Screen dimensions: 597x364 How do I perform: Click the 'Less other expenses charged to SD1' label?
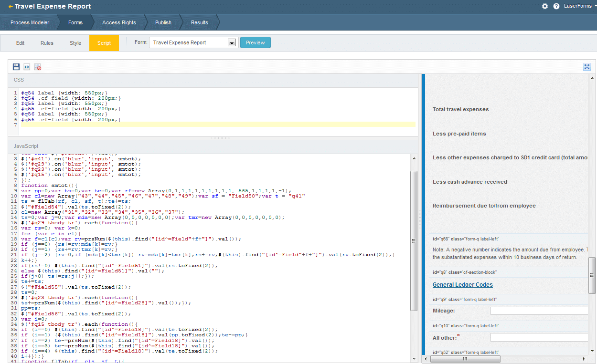(x=510, y=157)
